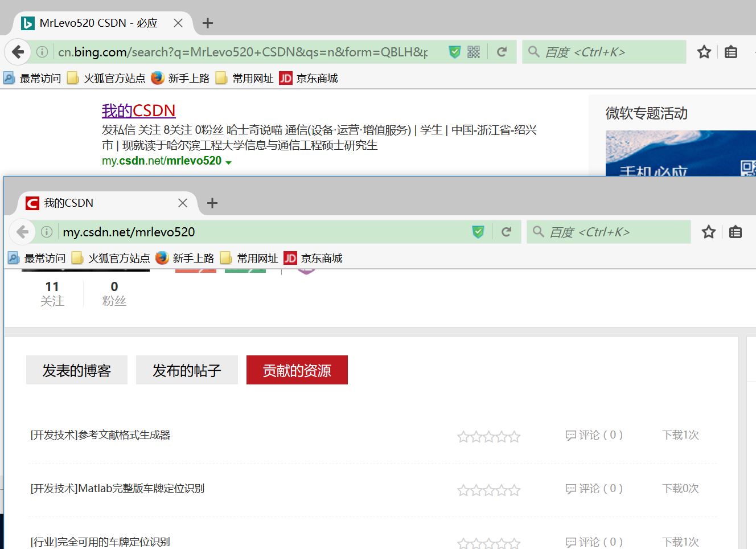This screenshot has width=756, height=549.
Task: Open 京东商城 bookmark in Bing window
Action: click(x=309, y=78)
